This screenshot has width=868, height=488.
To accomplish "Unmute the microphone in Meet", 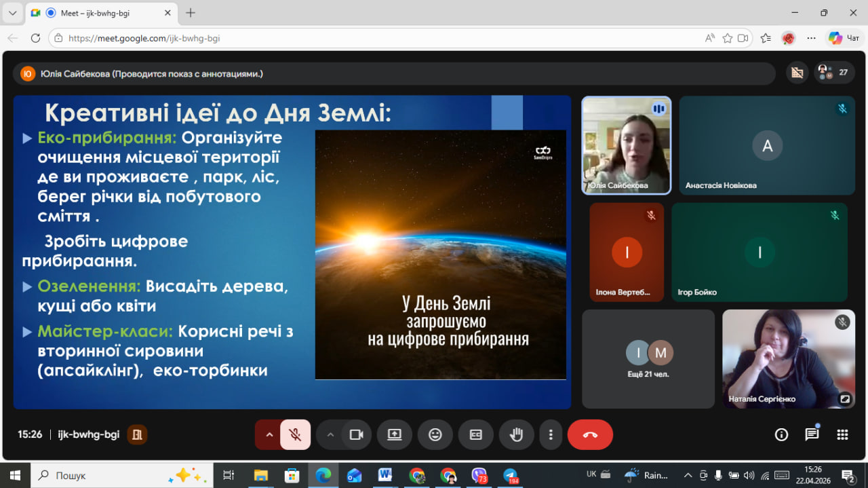I will [x=296, y=434].
